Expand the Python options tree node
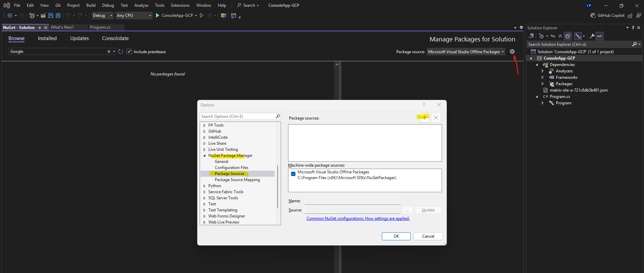The image size is (644, 273). point(204,186)
